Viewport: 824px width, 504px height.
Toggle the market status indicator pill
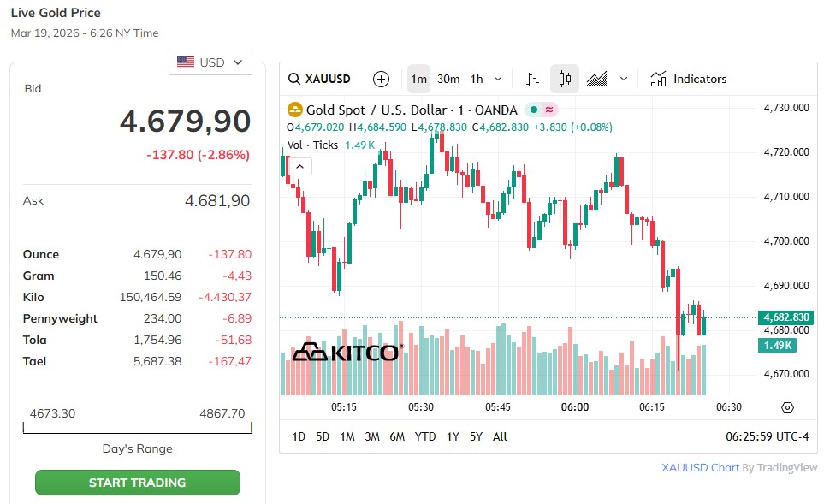[542, 110]
